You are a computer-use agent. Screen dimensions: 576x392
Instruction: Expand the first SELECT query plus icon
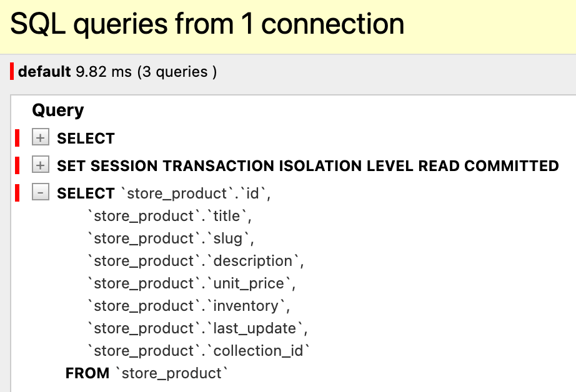[41, 138]
